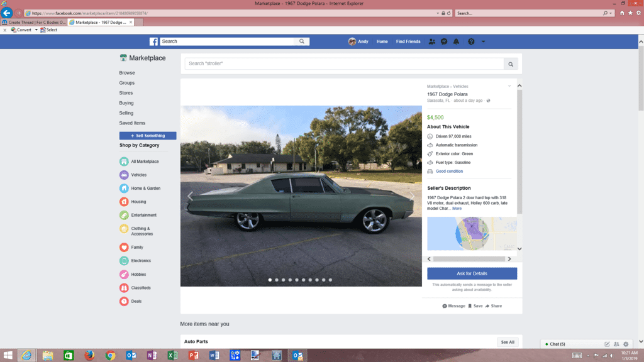Open Excel from the Windows taskbar
The image size is (644, 362).
pos(172,355)
